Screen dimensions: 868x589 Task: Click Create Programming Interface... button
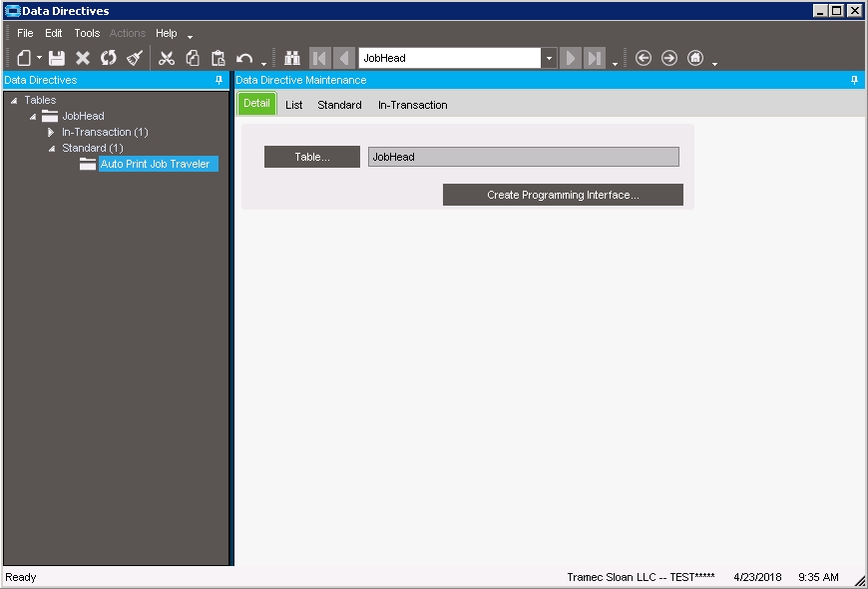[563, 195]
